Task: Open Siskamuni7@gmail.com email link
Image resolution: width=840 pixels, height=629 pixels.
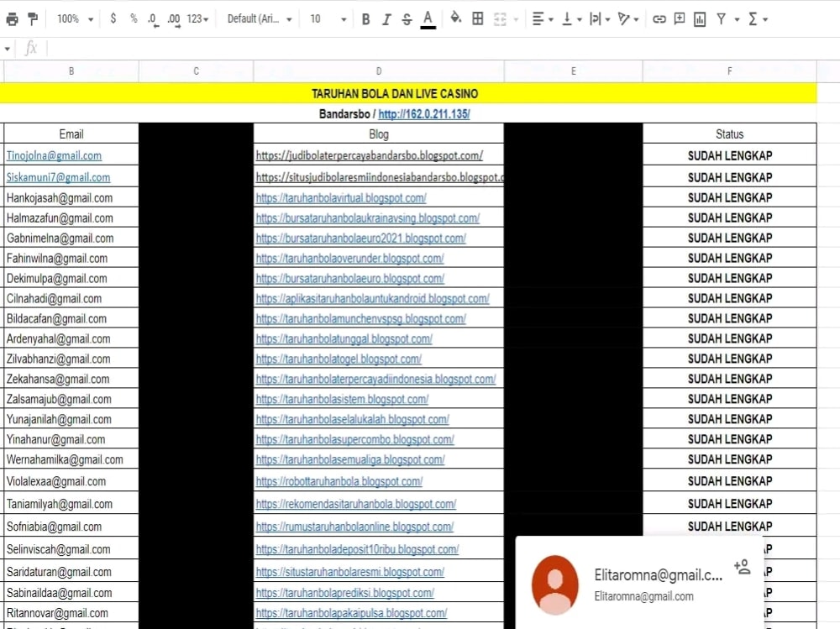Action: click(59, 177)
